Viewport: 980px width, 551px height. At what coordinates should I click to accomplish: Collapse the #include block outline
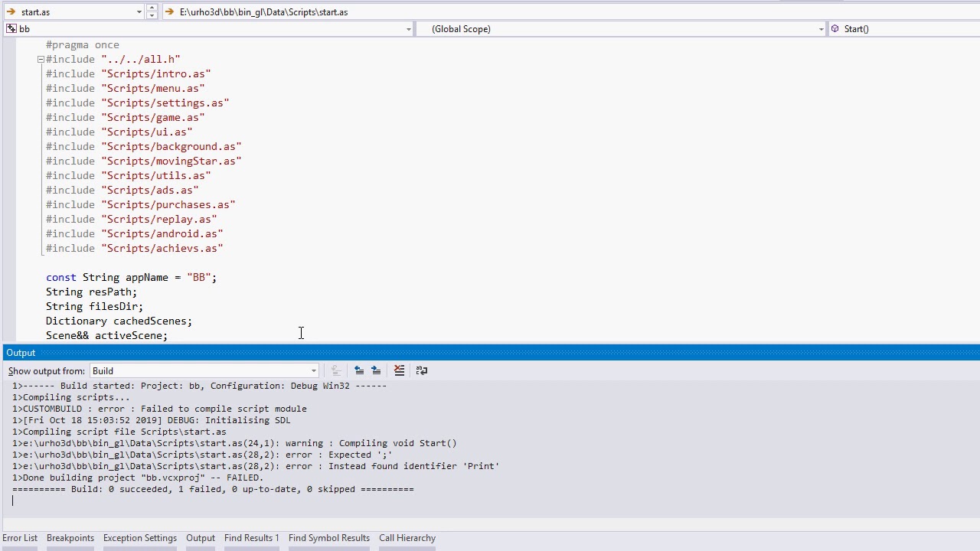pos(41,59)
